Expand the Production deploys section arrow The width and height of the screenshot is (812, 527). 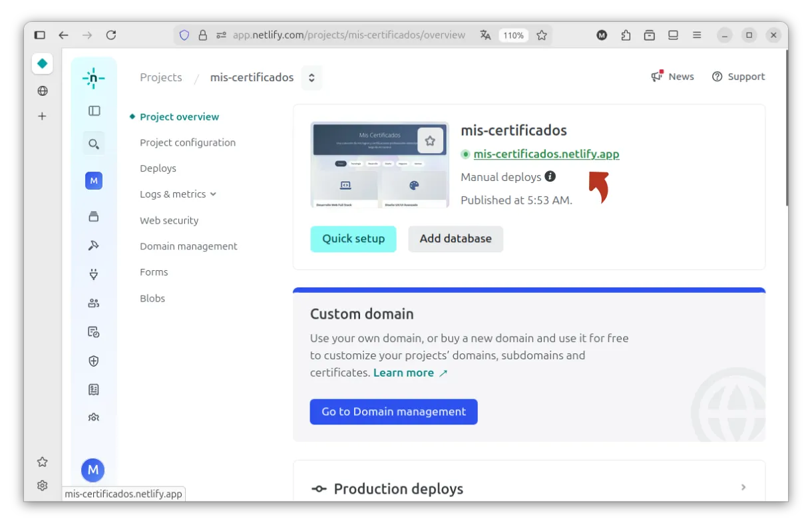click(x=743, y=488)
